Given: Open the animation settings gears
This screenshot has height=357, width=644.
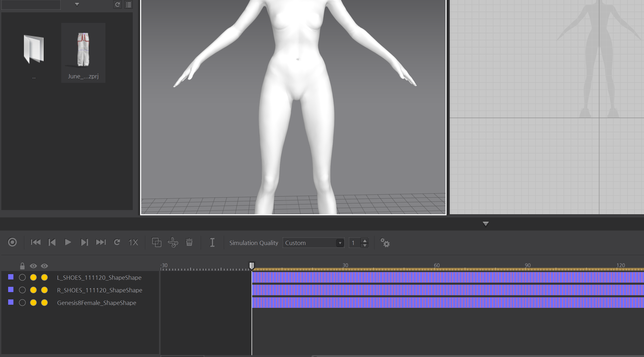Looking at the screenshot, I should 385,242.
